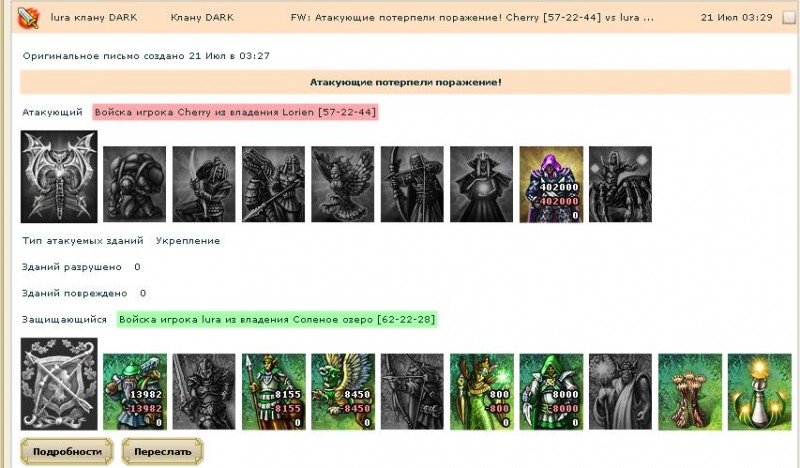Click the defender's crossed-bows faction emblem

(x=59, y=384)
